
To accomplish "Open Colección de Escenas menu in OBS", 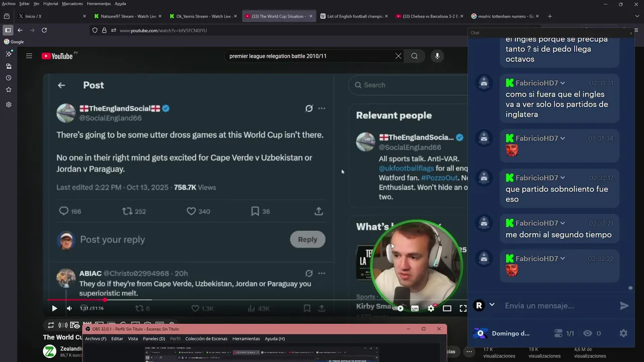I will click(206, 339).
